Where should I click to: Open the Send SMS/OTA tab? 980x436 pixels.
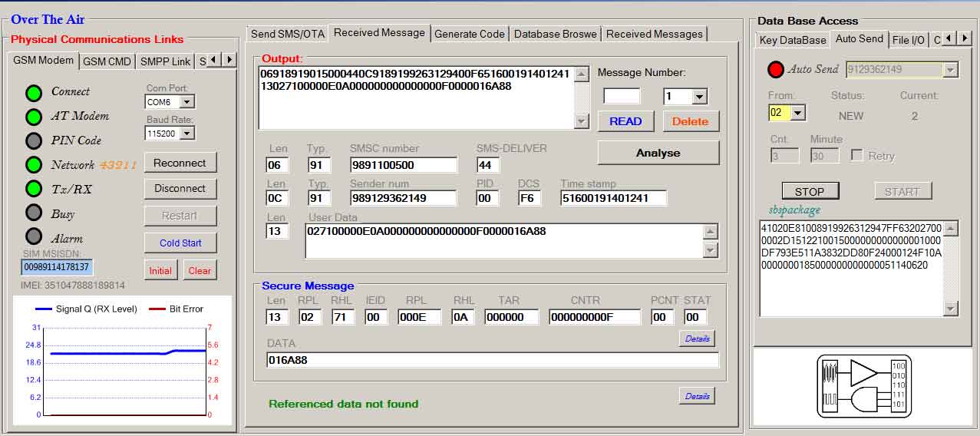click(288, 34)
